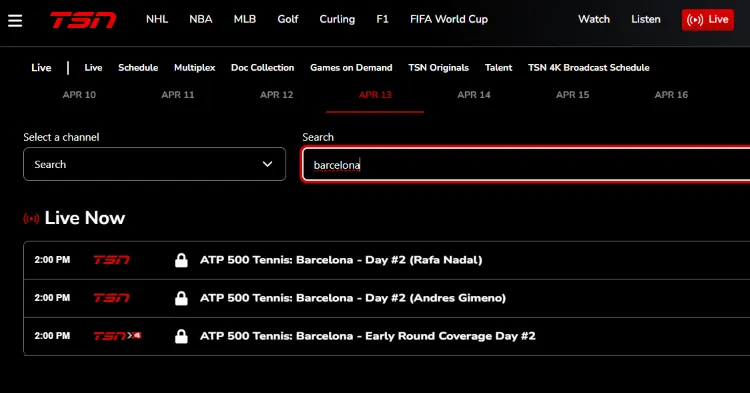The width and height of the screenshot is (750, 393).
Task: Click TSN channel logo in Rafa Nadal row
Action: click(x=111, y=260)
